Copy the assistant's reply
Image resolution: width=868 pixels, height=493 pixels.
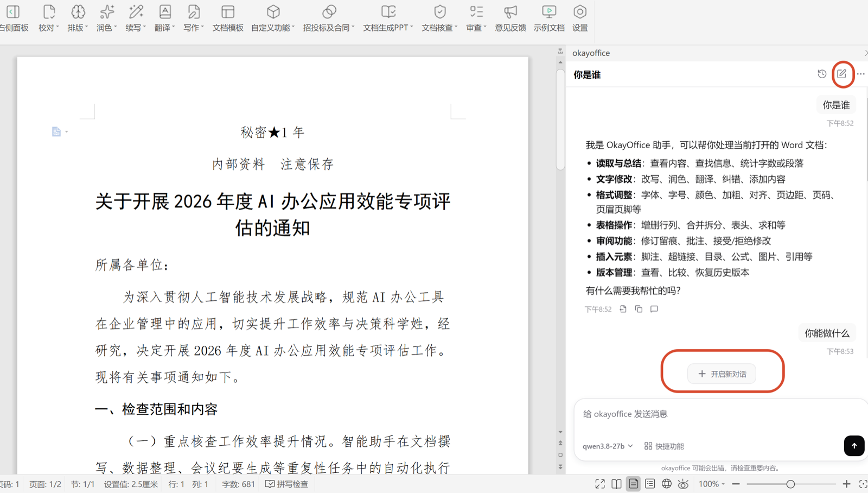pos(639,309)
